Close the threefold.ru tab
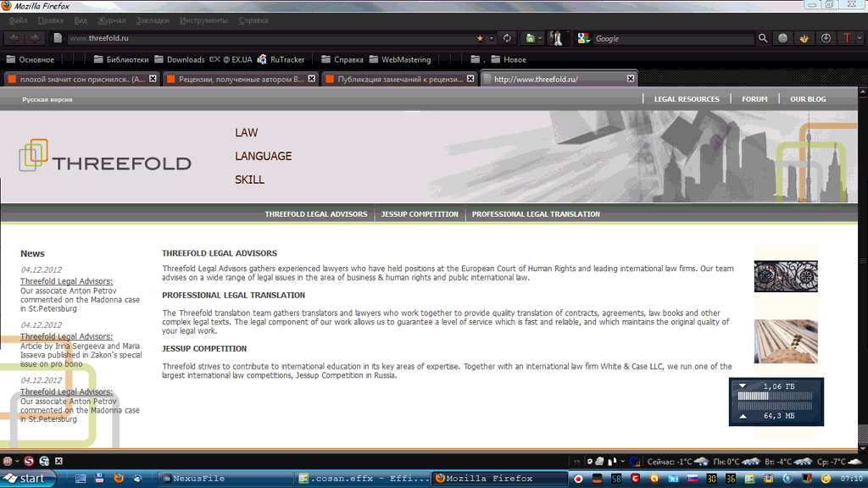Screen dimensions: 868x488 point(631,79)
